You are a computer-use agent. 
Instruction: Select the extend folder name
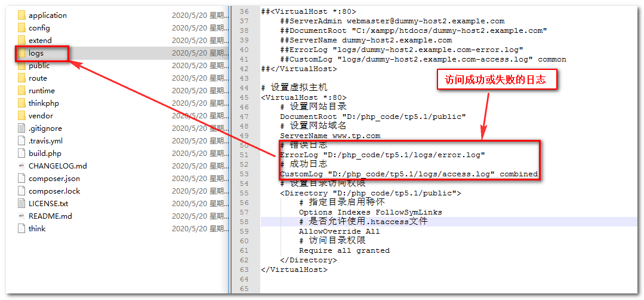click(40, 40)
